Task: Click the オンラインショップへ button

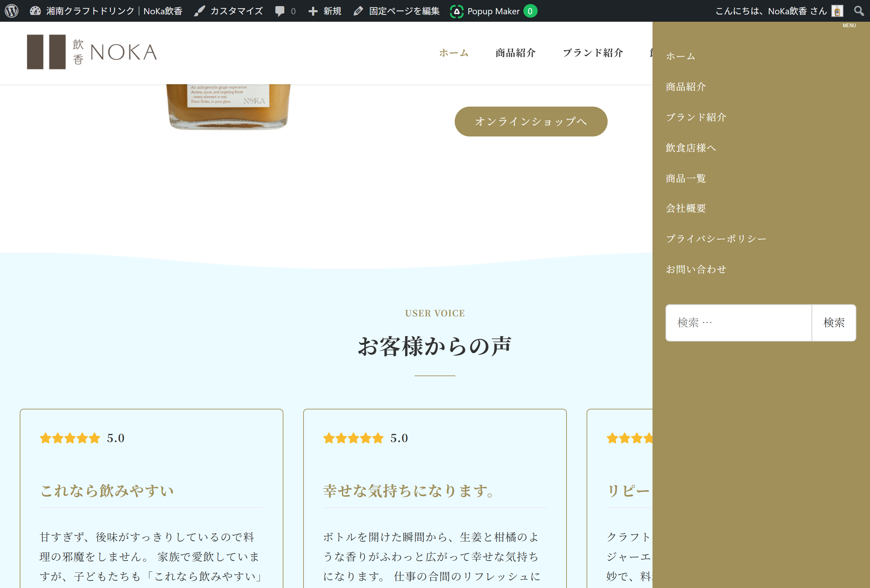Action: [530, 122]
